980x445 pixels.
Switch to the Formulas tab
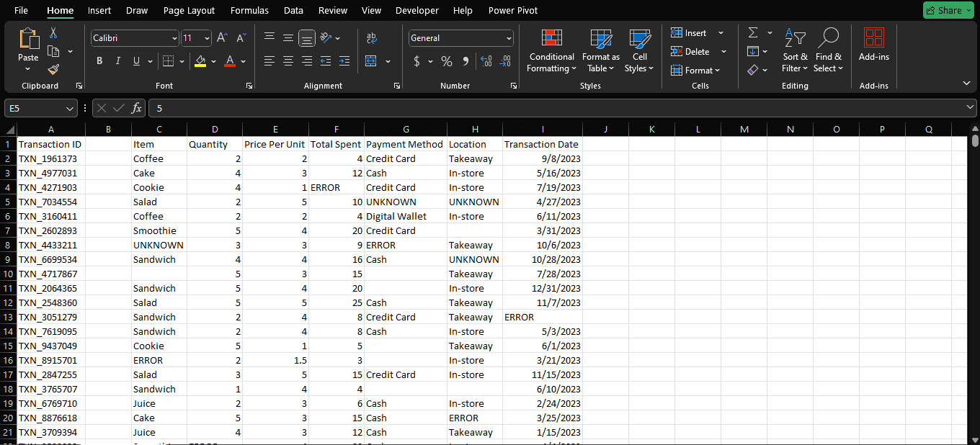(249, 10)
